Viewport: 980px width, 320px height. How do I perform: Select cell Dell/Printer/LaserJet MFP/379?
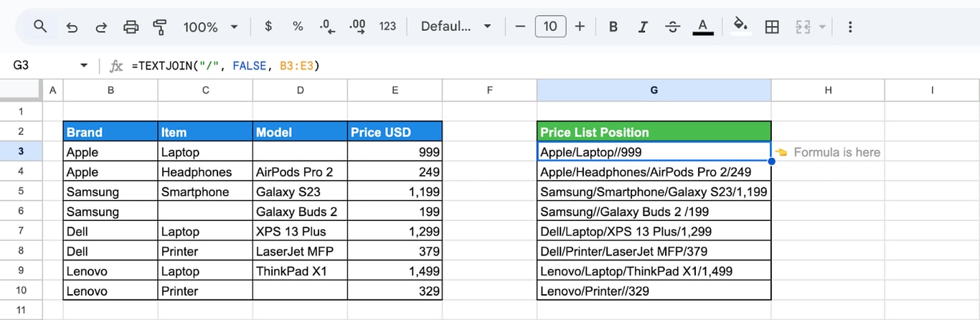pyautogui.click(x=654, y=251)
